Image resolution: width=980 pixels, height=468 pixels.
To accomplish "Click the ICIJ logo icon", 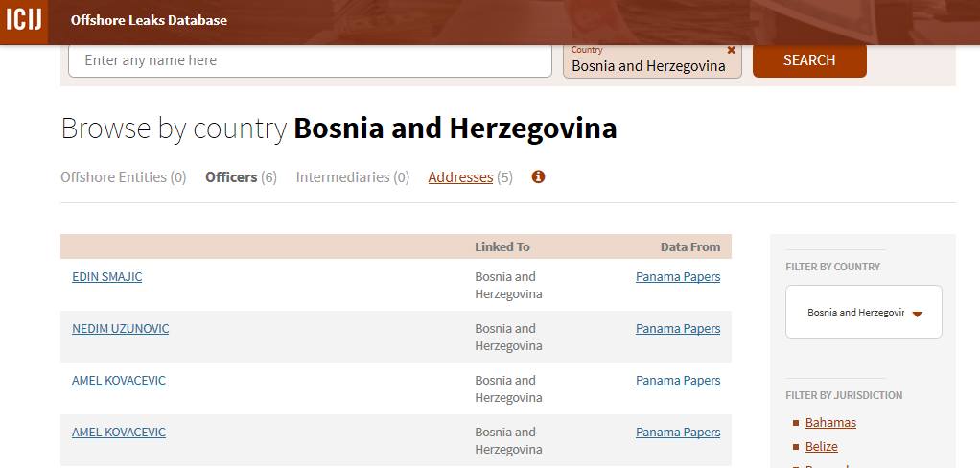I will [x=23, y=20].
